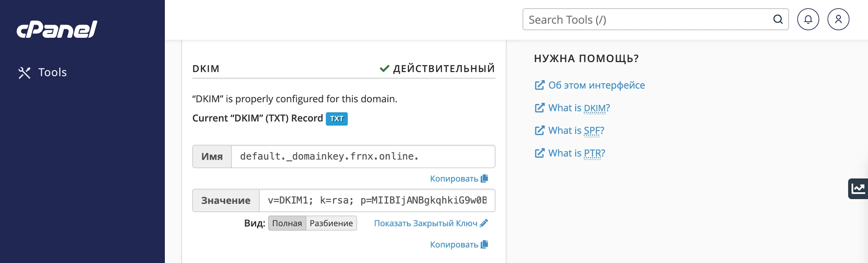Click the search magnifier icon
This screenshot has width=868, height=263.
pyautogui.click(x=778, y=19)
